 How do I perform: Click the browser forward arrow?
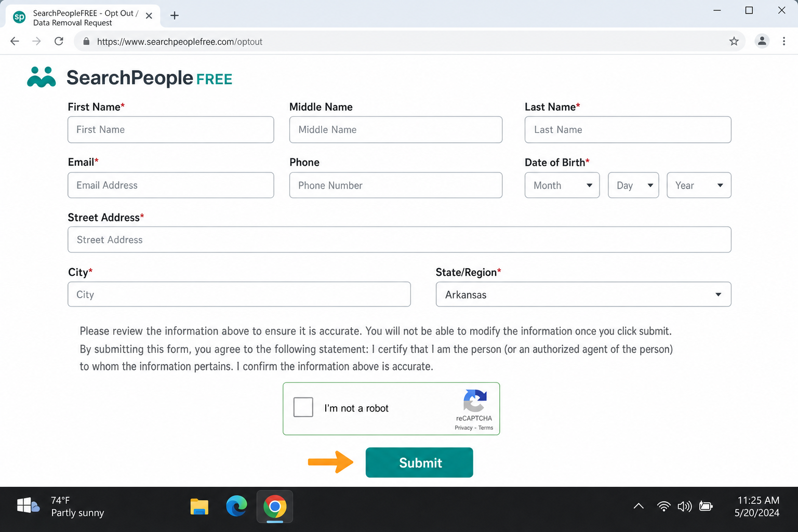36,41
